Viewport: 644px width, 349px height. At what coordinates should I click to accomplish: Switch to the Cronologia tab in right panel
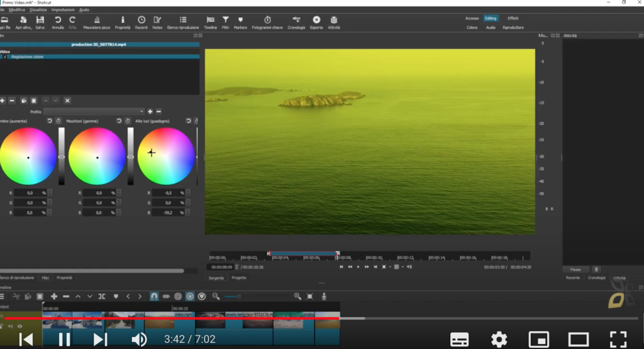(596, 278)
